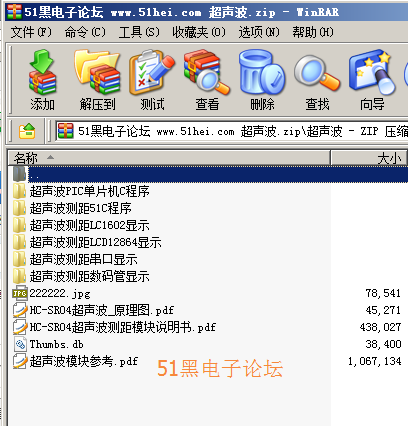Click the WinRAR title bar icon
Image resolution: width=408 pixels, height=426 pixels.
(14, 12)
